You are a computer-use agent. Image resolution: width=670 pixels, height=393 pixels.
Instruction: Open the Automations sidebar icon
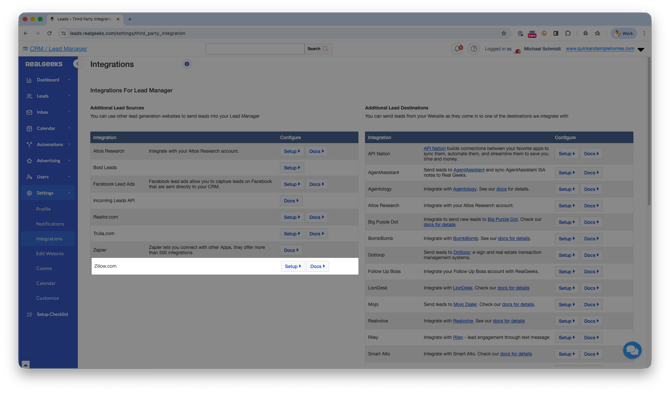coord(29,144)
